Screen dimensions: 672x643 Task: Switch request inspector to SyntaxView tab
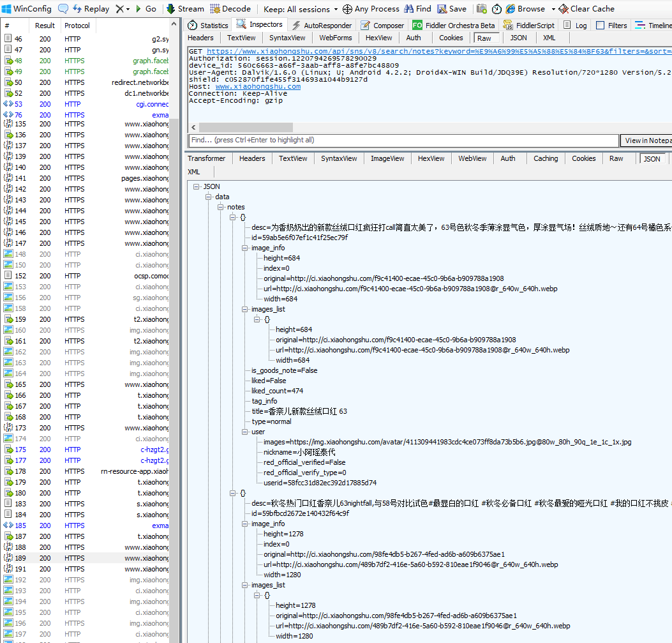tap(287, 38)
